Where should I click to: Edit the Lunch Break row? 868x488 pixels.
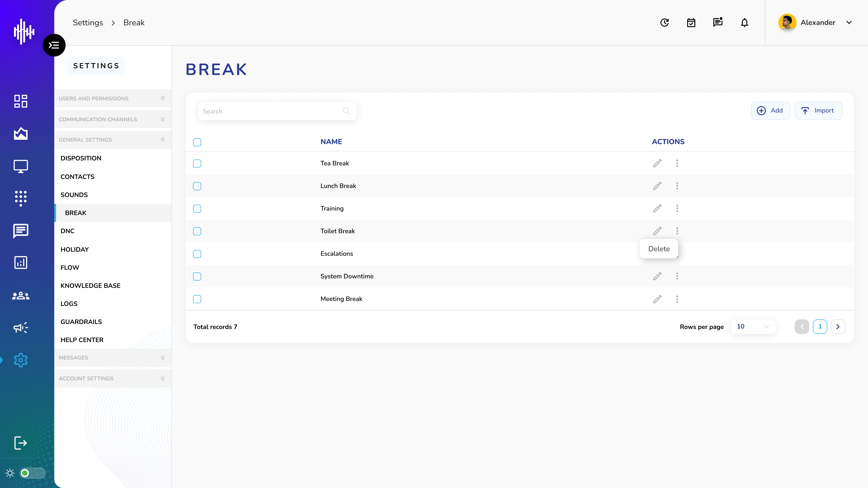657,186
